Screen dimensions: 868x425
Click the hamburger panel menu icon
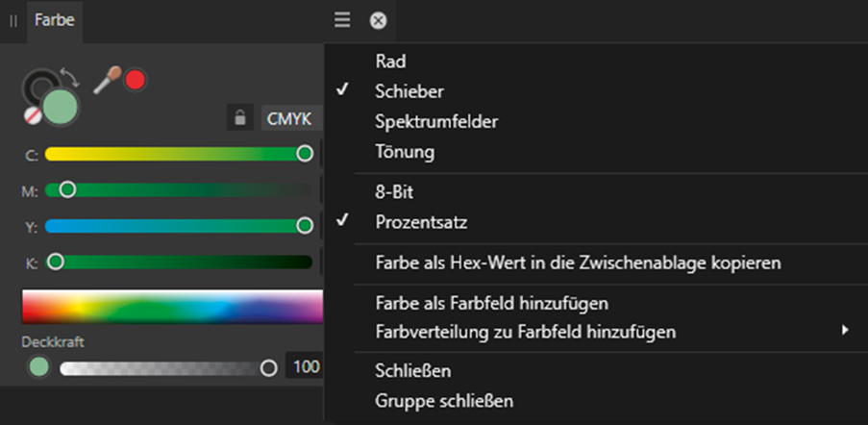point(342,20)
